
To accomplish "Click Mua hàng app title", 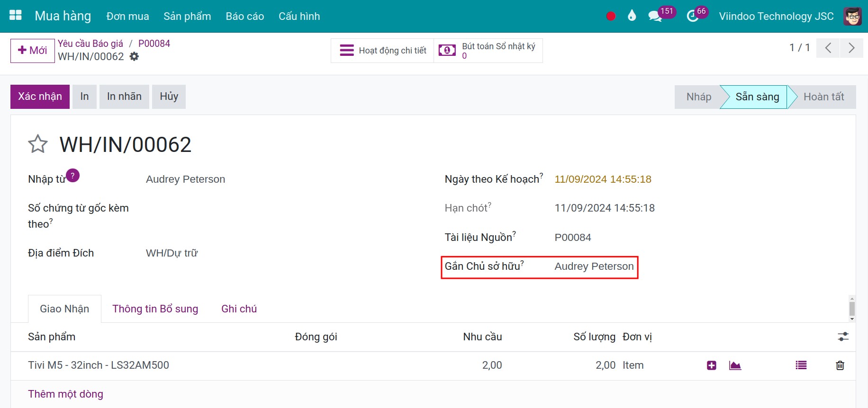I will pos(63,16).
